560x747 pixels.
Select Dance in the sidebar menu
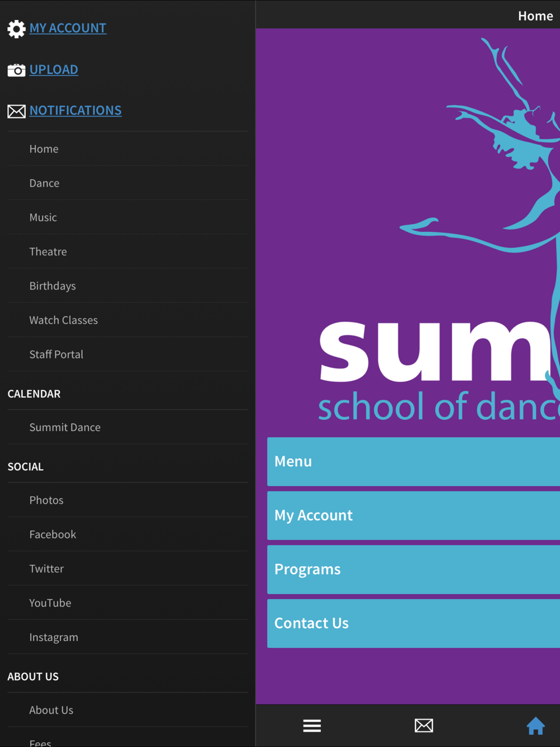point(128,183)
